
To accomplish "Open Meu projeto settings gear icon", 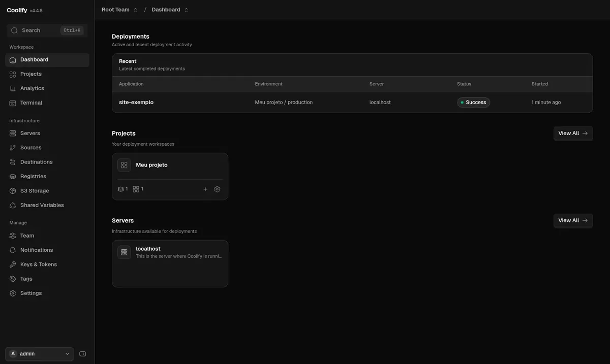I will point(217,189).
